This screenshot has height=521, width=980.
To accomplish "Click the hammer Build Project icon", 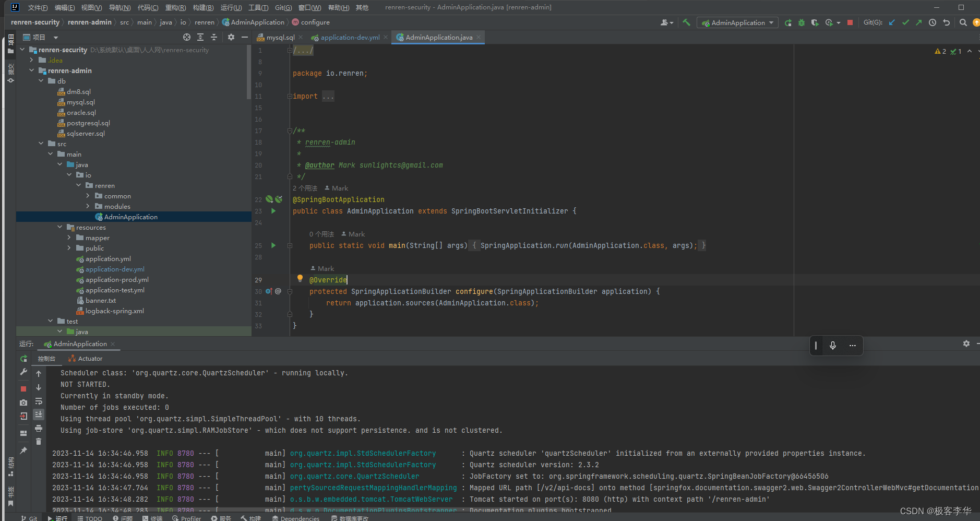I will [x=686, y=22].
